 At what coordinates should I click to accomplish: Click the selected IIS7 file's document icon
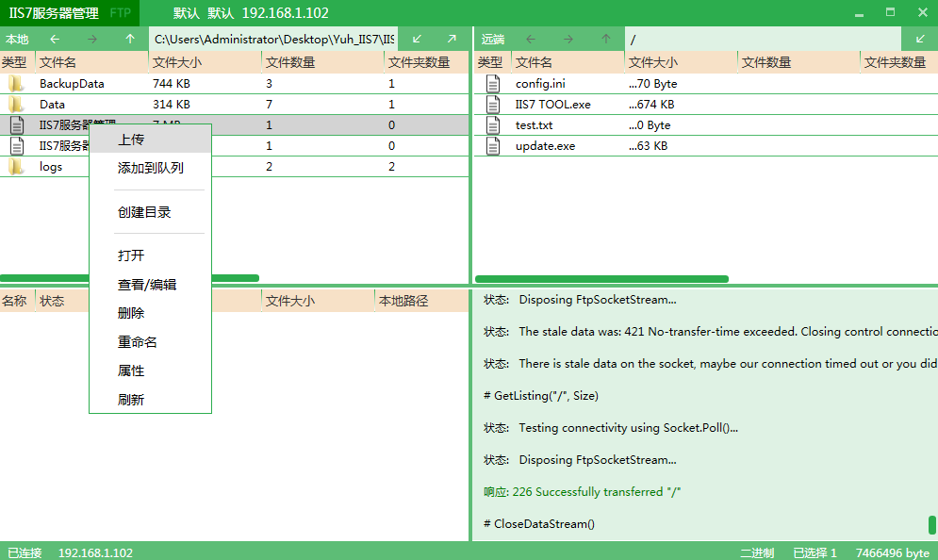pyautogui.click(x=17, y=125)
